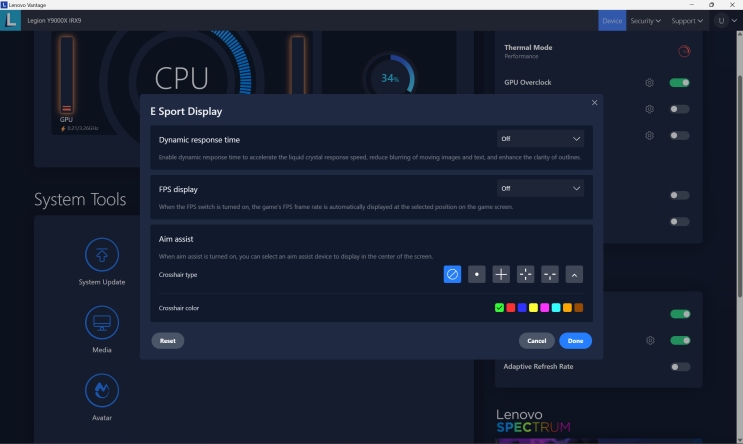This screenshot has height=444, width=743.
Task: Expand the FPS display dropdown
Action: click(540, 188)
